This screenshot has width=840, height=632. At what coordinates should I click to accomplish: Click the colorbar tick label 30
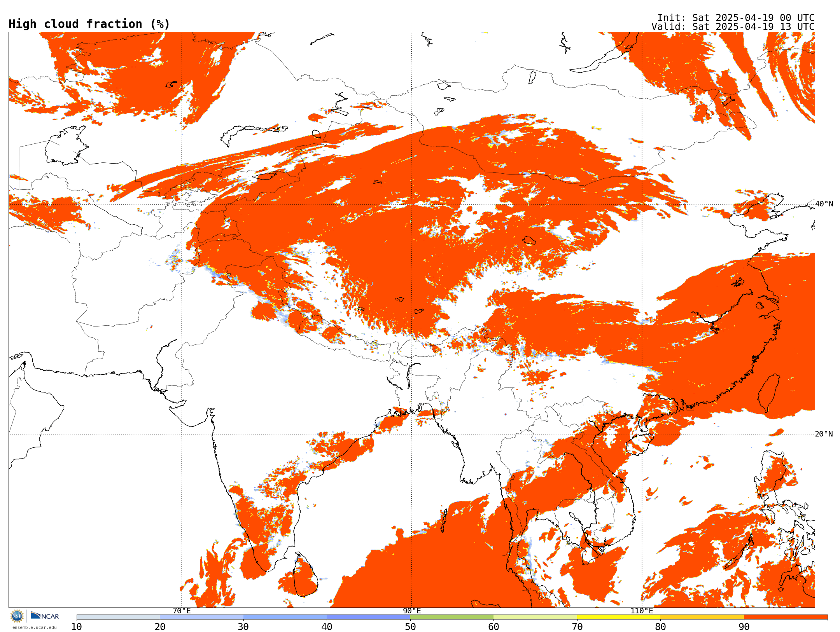[x=243, y=627]
